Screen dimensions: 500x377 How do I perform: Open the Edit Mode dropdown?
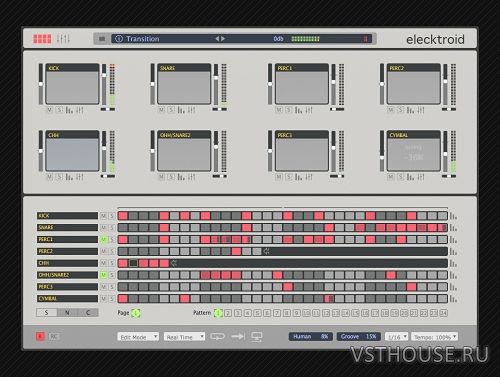point(138,337)
